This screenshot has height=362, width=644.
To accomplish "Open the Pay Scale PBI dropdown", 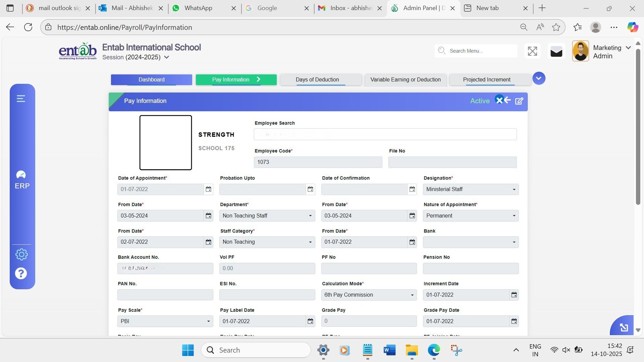I will pyautogui.click(x=165, y=321).
